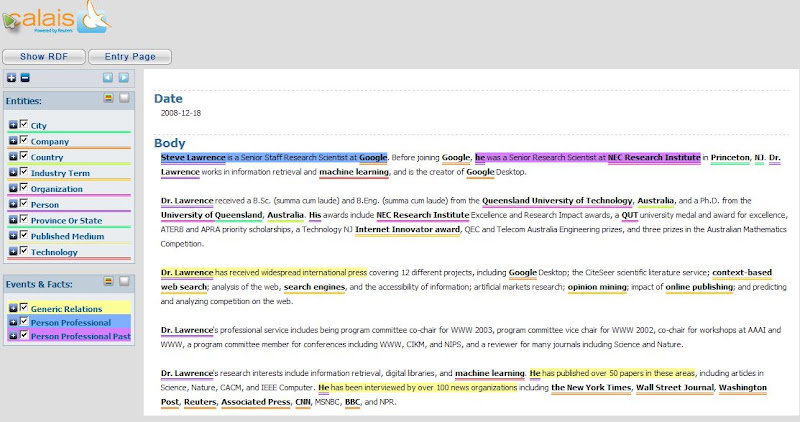
Task: Click 'Associated Press' entity
Action: click(256, 402)
